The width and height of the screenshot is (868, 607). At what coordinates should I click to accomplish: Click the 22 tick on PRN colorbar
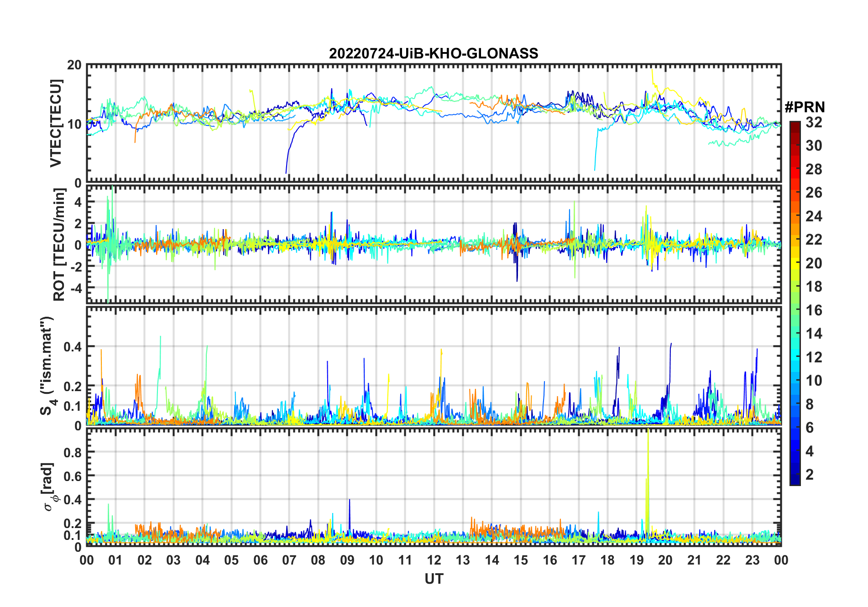(814, 240)
